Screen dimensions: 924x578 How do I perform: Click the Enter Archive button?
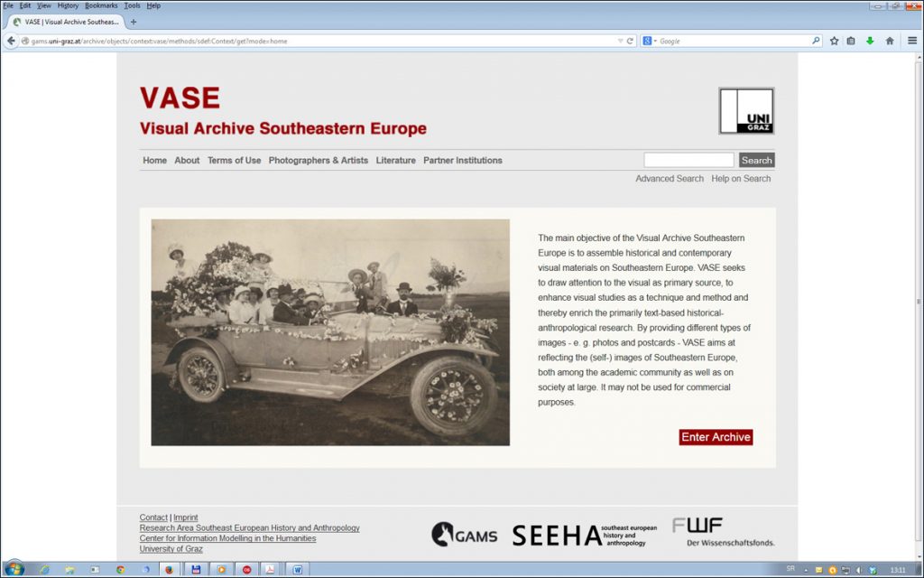click(716, 437)
